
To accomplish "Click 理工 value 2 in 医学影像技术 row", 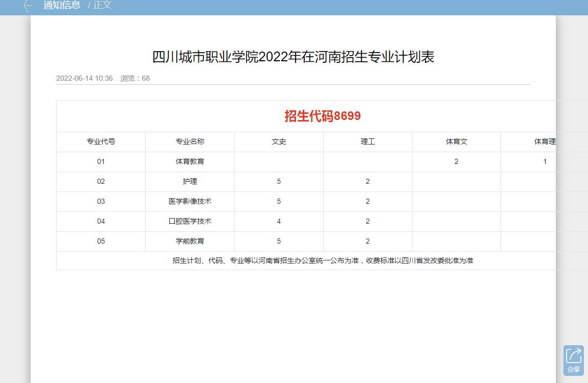I will 368,201.
